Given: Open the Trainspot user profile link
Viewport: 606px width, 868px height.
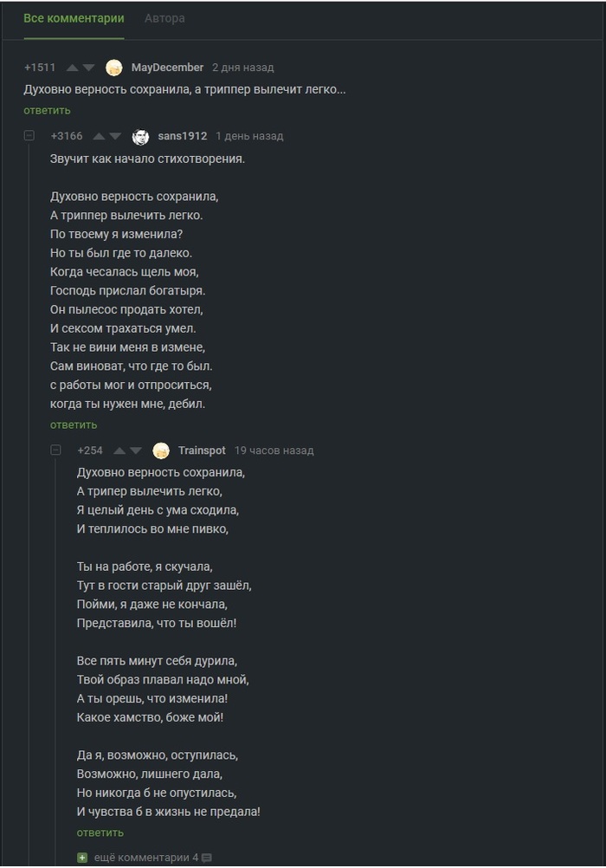Looking at the screenshot, I should (x=202, y=450).
